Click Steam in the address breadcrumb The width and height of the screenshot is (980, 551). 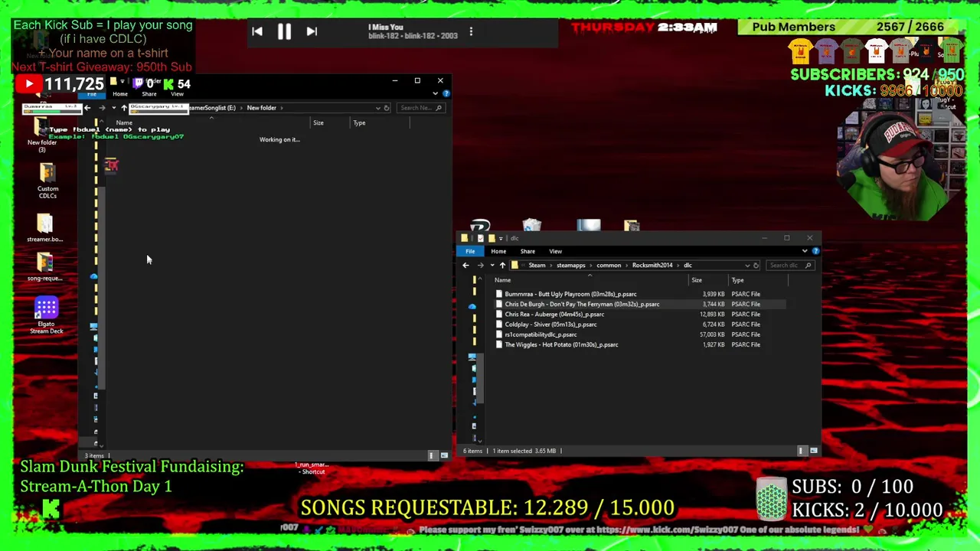(537, 266)
